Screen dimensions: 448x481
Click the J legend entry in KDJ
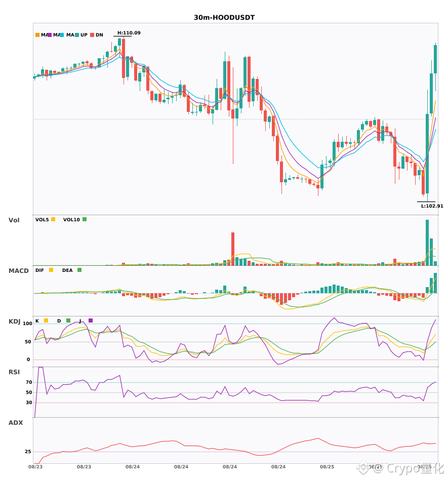coord(86,321)
